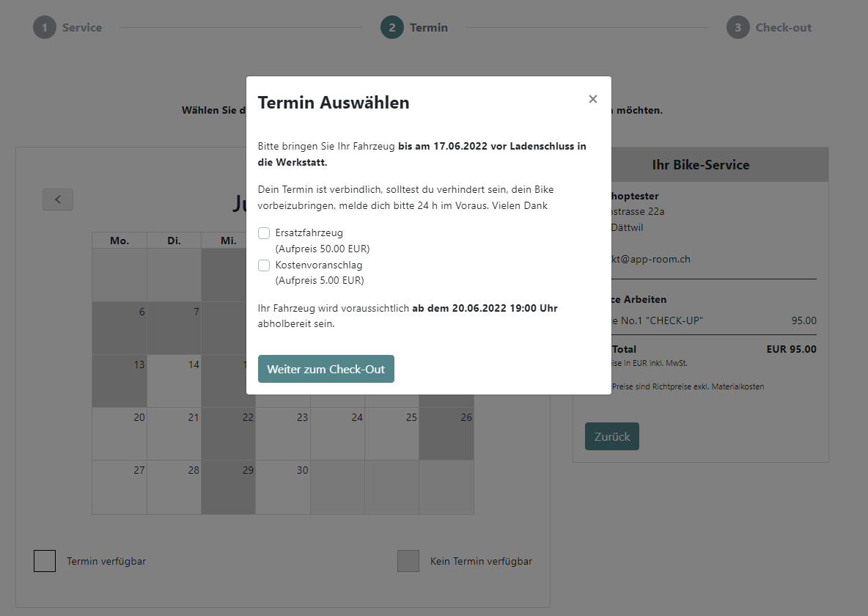Pick June 27 calendar day
Screen dimensions: 868x616
(119, 487)
